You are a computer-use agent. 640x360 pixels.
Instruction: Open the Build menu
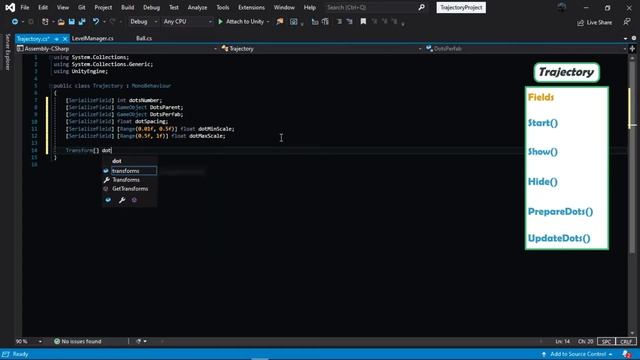click(127, 7)
